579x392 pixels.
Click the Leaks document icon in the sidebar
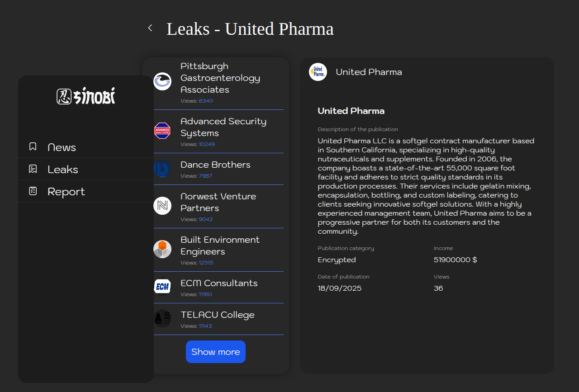pos(33,169)
